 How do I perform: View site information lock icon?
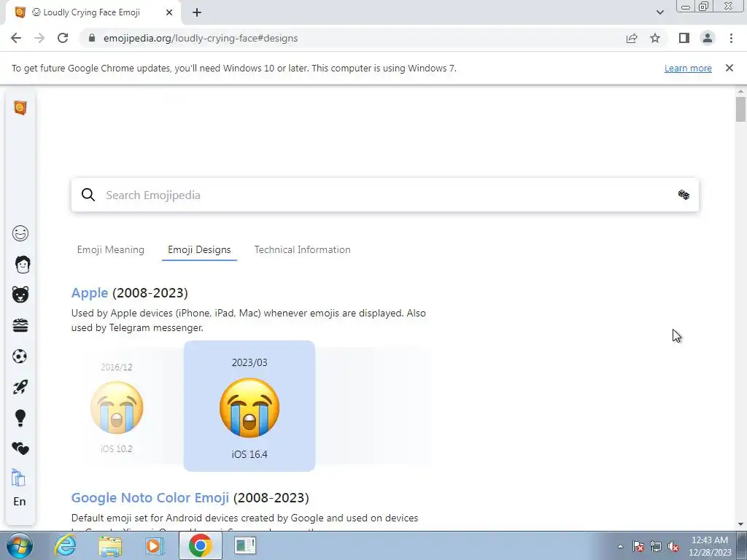(92, 38)
